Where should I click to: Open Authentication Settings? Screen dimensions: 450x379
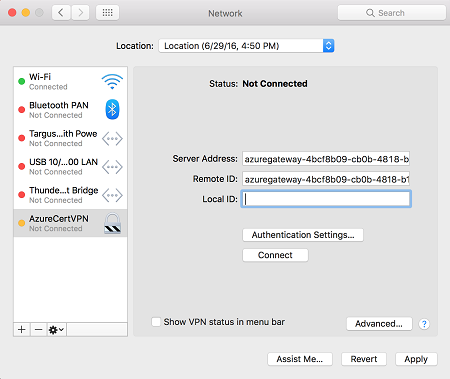pos(303,235)
